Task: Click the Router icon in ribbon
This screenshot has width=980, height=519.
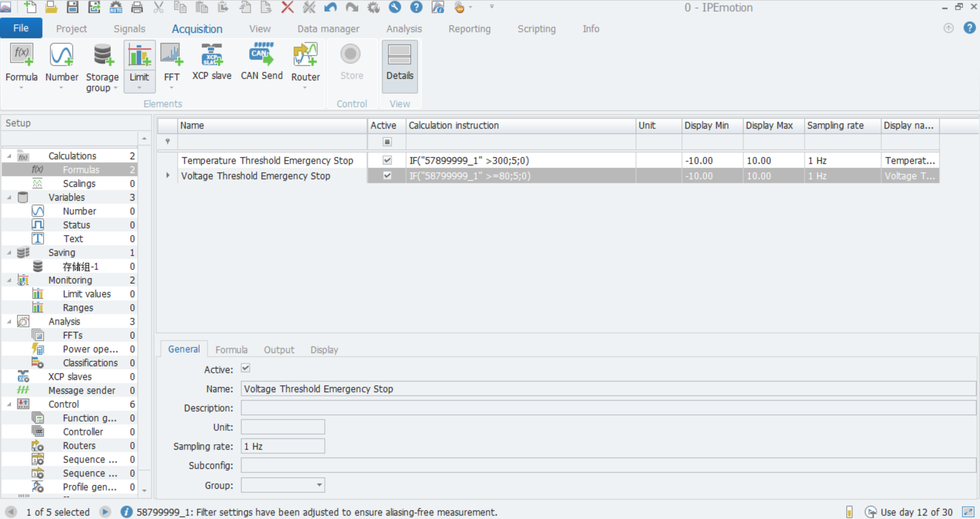Action: [x=305, y=56]
